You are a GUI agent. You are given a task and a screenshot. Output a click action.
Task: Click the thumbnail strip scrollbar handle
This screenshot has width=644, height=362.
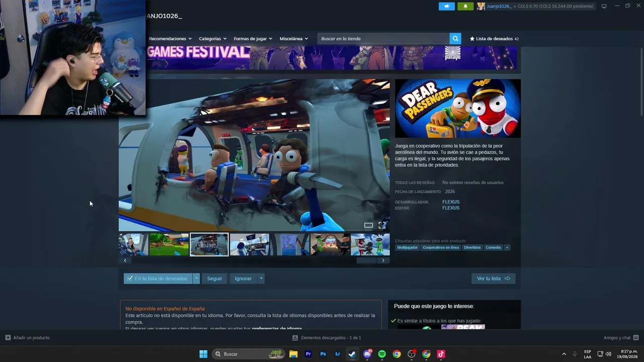coord(366,260)
